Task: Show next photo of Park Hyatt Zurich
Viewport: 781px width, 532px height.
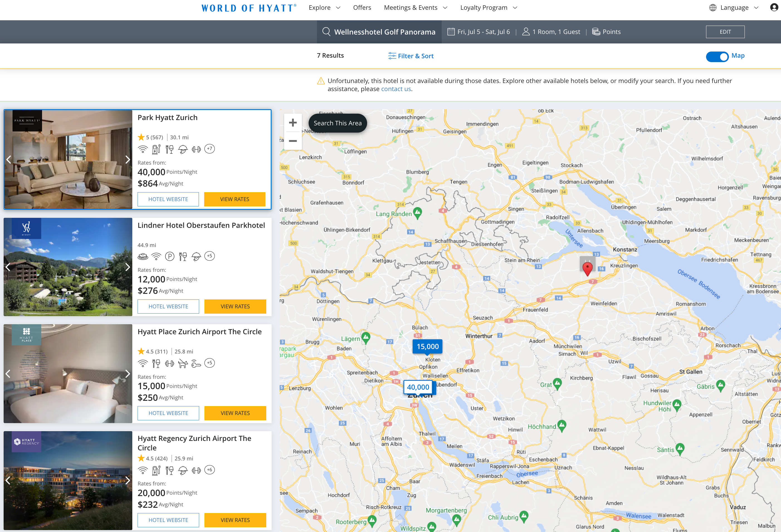Action: pos(127,159)
